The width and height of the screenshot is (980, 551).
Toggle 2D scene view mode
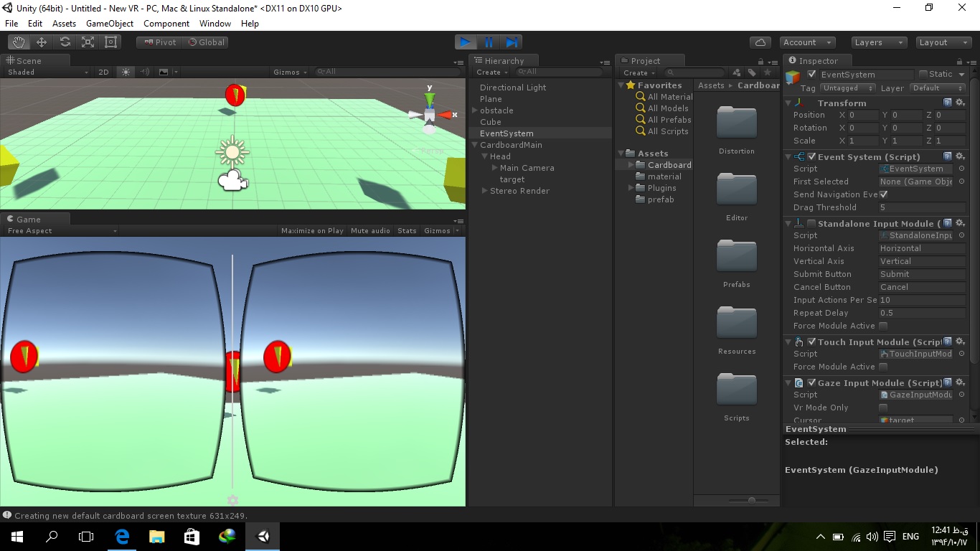coord(103,72)
